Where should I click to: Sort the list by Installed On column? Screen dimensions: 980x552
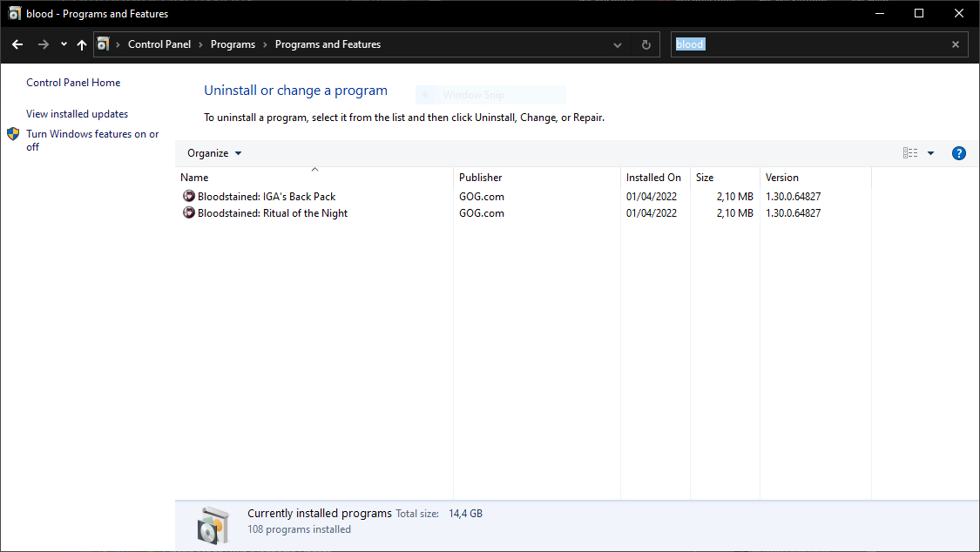pos(655,178)
